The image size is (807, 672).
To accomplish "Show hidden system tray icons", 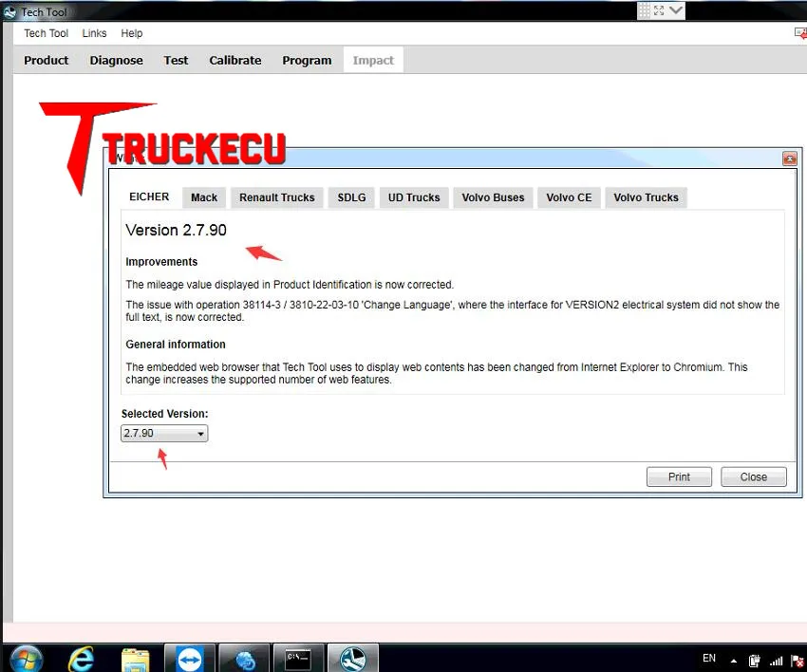I will click(733, 661).
